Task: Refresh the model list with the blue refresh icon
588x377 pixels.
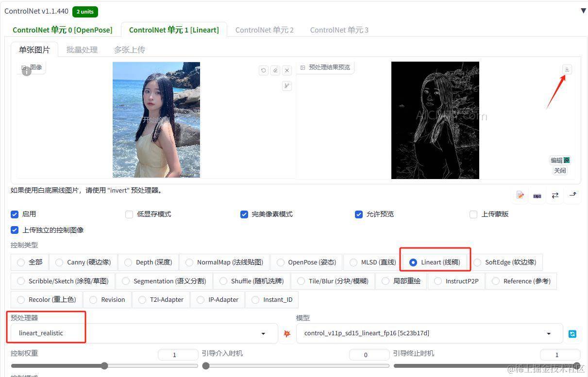Action: click(572, 334)
